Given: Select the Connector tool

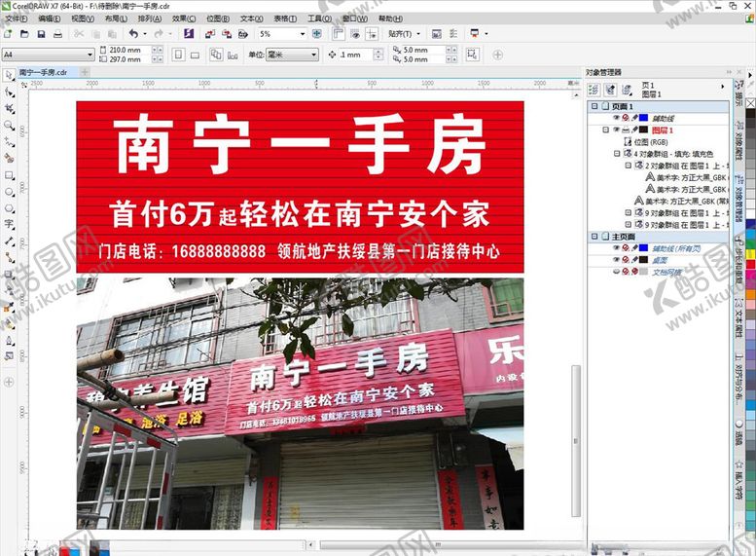Looking at the screenshot, I should click(9, 258).
